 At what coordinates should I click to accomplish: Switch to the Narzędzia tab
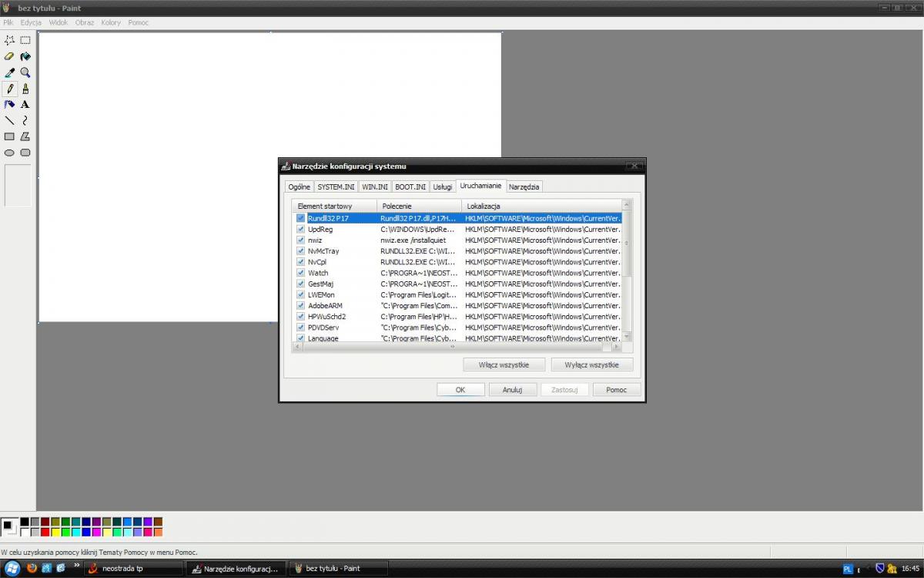(524, 187)
